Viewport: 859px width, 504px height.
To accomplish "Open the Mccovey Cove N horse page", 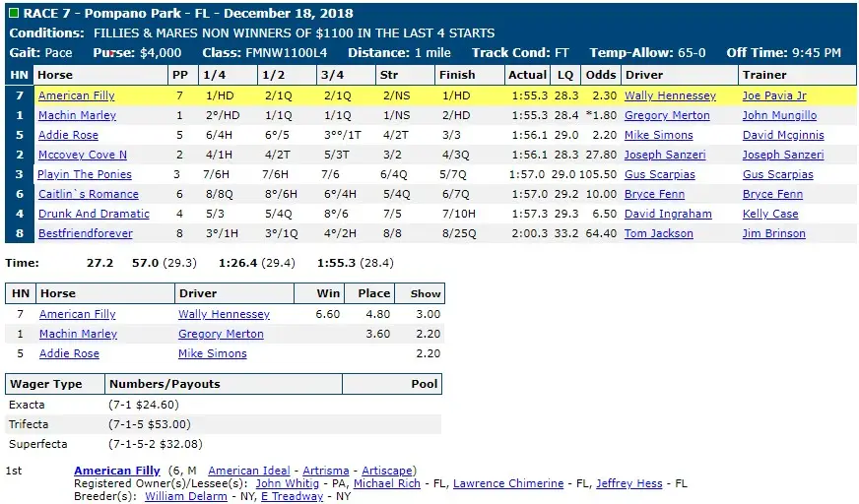I will [x=82, y=155].
